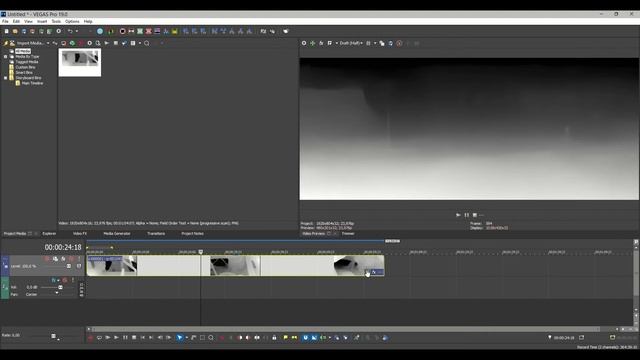Open Project Video Properties in the preview window
Viewport: 640px width, 360px height.
[x=304, y=43]
